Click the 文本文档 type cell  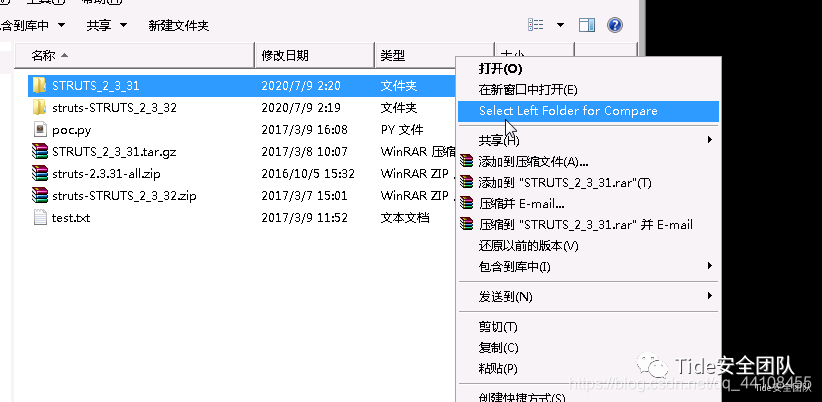(x=405, y=218)
